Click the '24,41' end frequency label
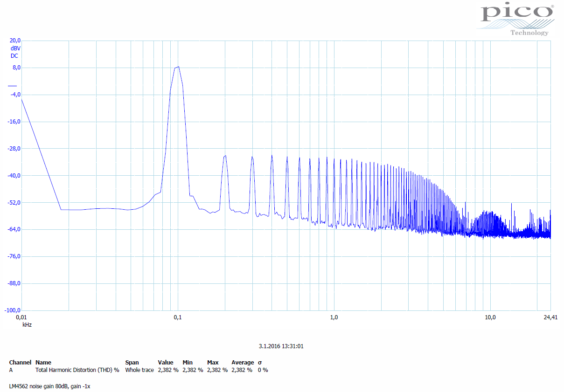The height and width of the screenshot is (392, 564). click(x=550, y=317)
